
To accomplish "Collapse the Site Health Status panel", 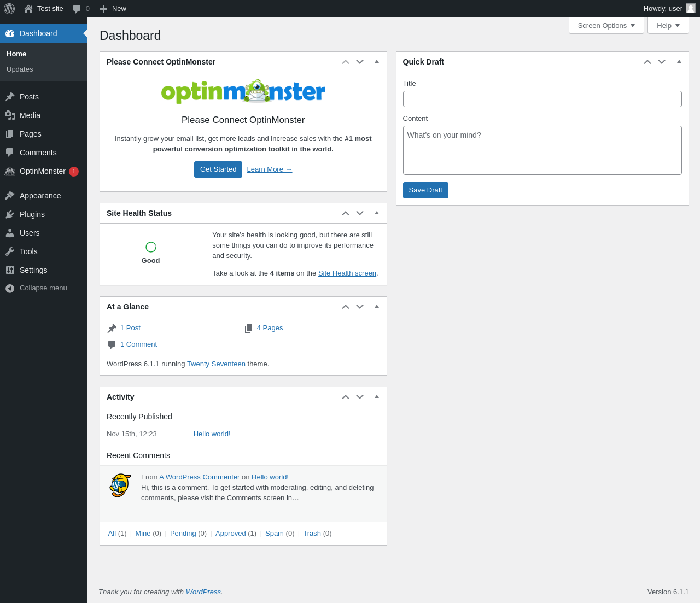I will (x=377, y=213).
